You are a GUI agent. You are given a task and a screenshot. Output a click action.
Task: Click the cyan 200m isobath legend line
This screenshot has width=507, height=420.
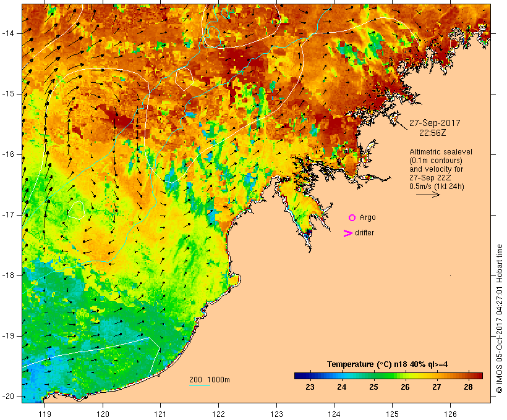pos(200,385)
